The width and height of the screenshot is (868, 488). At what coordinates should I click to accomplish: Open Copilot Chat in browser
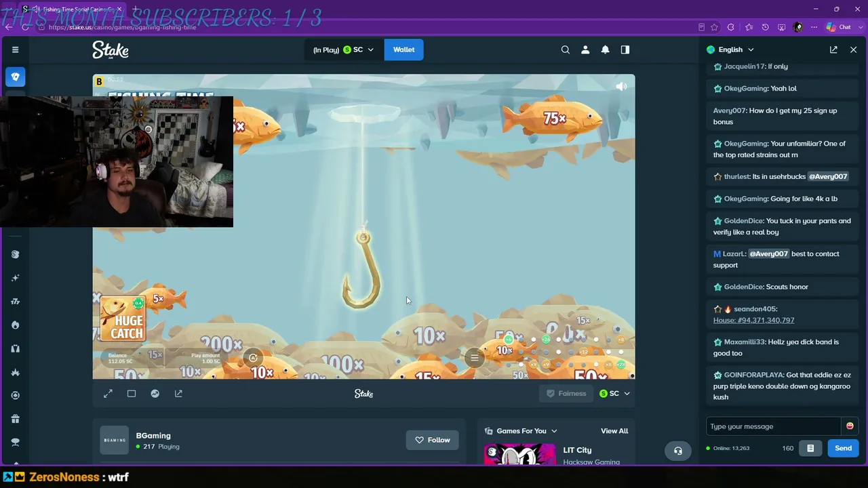point(839,27)
